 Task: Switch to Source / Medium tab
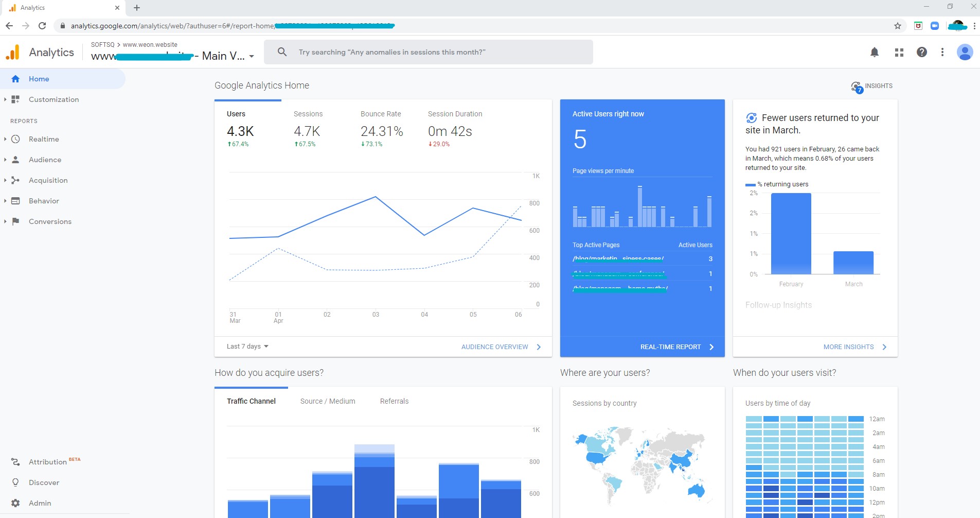[x=328, y=401]
